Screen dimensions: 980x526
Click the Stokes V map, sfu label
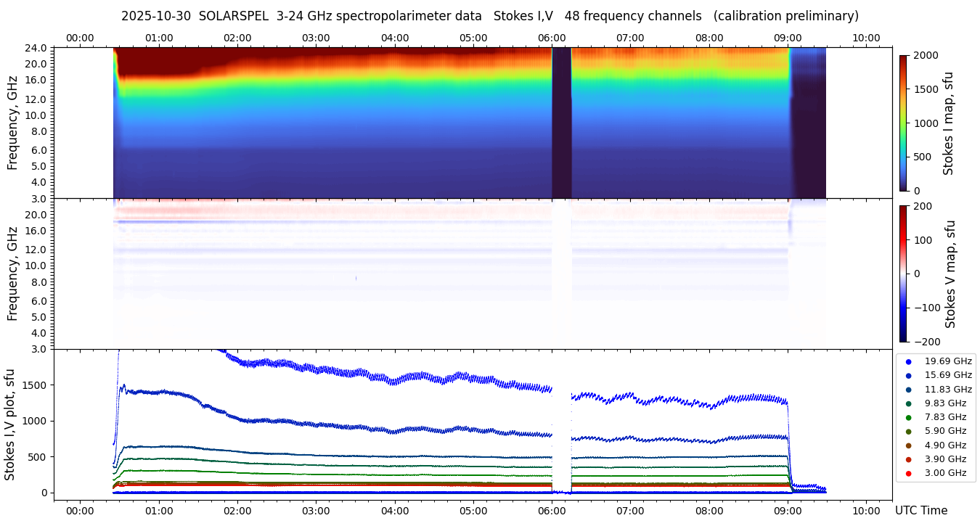[x=950, y=274]
